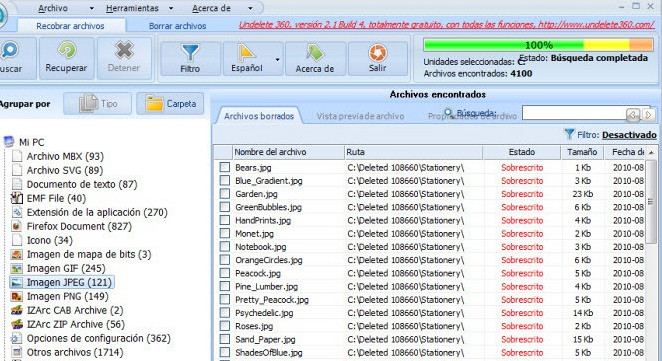The width and height of the screenshot is (662, 361).
Task: Select the Psychedelic.jpg file name
Action: [x=264, y=313]
